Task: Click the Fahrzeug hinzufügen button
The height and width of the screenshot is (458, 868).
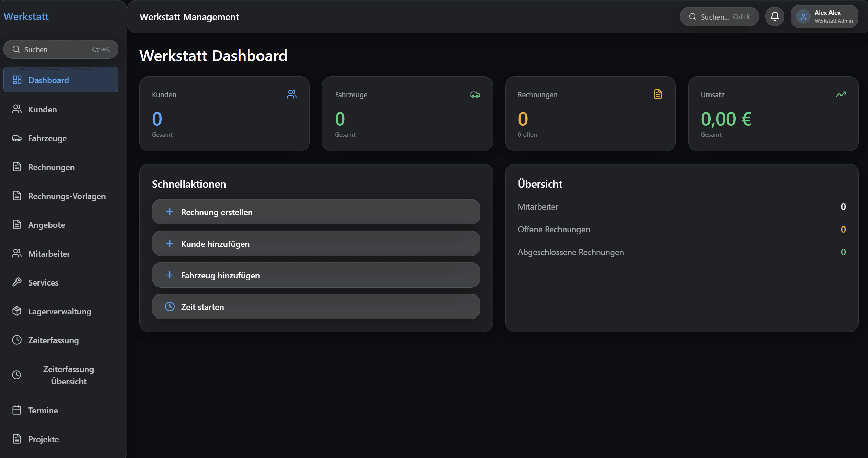Action: click(x=316, y=275)
